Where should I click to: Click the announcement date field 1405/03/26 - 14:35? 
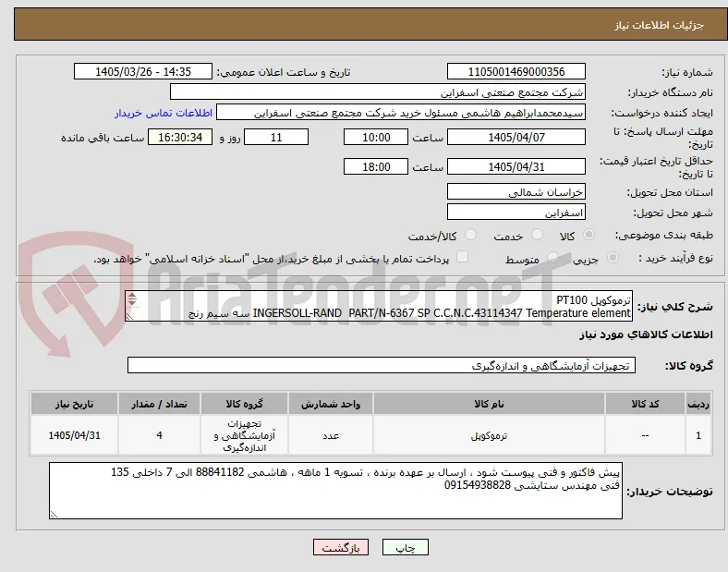click(x=143, y=71)
